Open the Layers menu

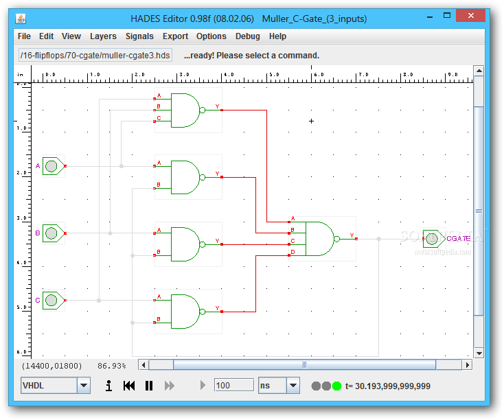(103, 36)
